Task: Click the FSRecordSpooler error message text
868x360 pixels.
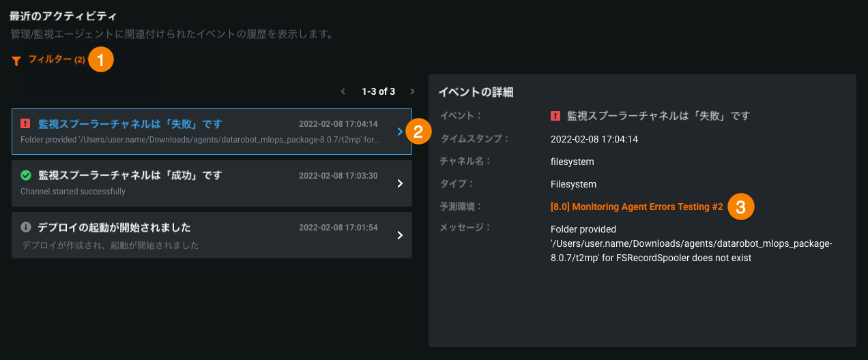Action: (691, 244)
